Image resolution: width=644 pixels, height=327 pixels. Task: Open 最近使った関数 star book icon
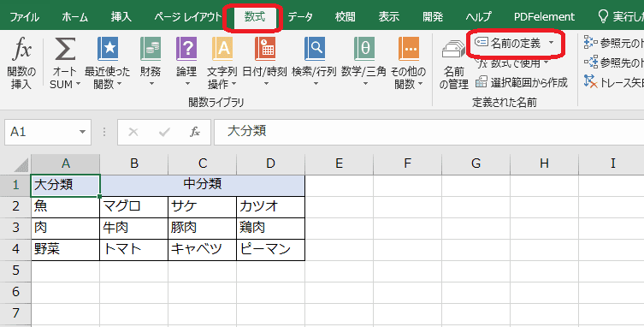click(108, 49)
